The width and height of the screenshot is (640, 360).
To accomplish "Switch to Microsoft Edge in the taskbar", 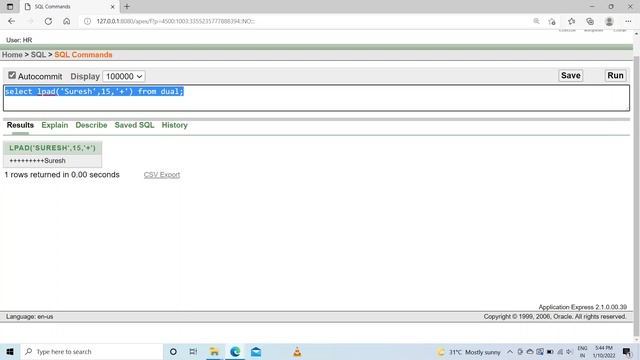I will click(x=235, y=351).
